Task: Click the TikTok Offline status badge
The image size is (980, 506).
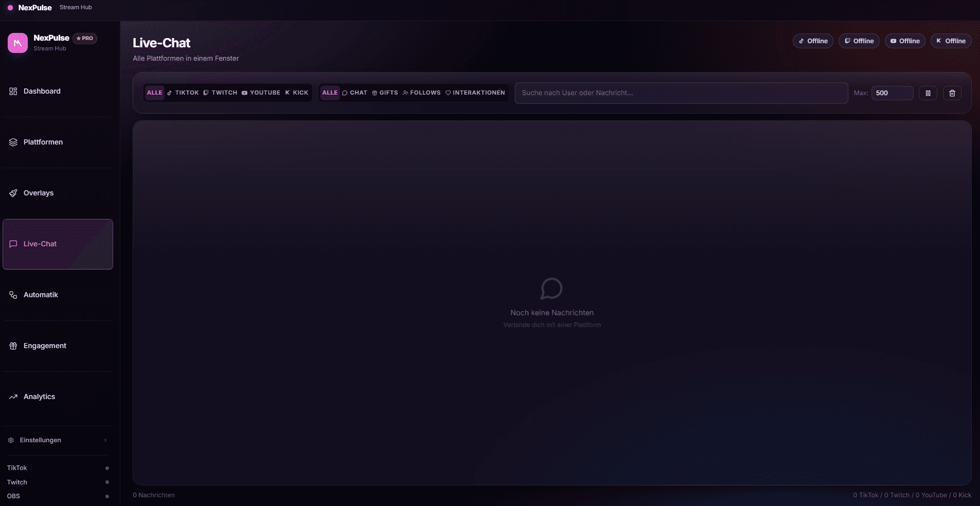Action: coord(813,41)
